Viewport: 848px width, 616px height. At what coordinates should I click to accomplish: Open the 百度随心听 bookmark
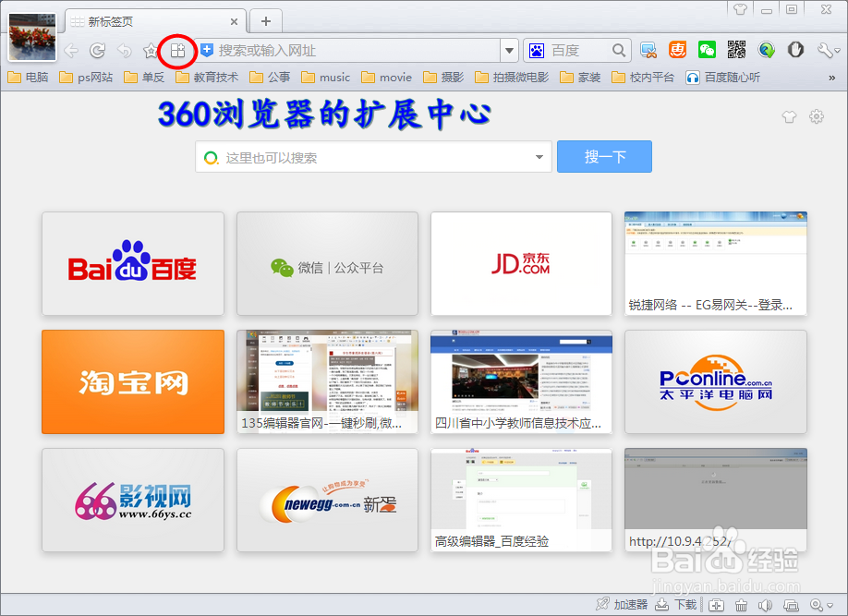coord(723,78)
